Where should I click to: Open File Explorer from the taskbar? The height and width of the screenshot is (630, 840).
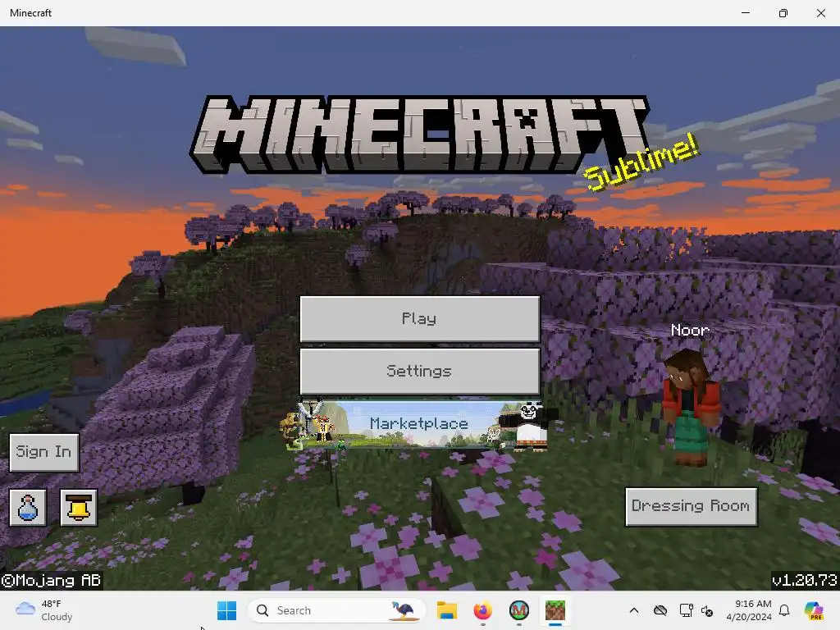click(x=447, y=610)
